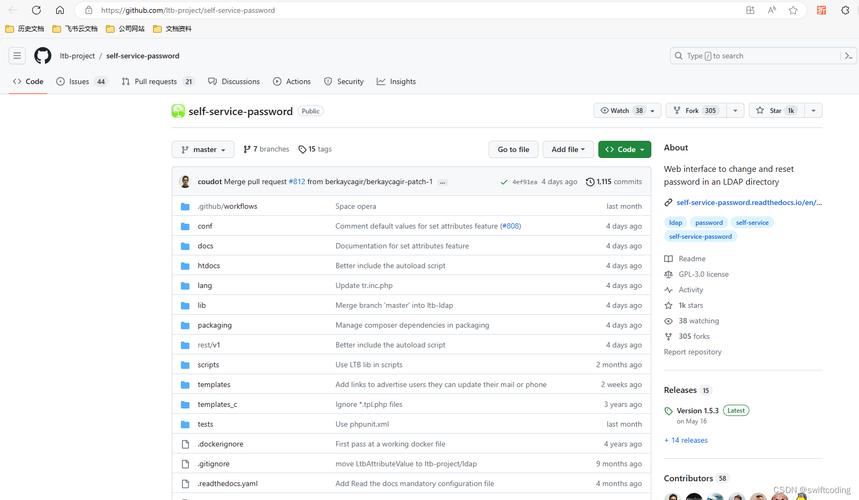Open the 1,115 commits link
This screenshot has height=500, width=859.
tap(619, 182)
